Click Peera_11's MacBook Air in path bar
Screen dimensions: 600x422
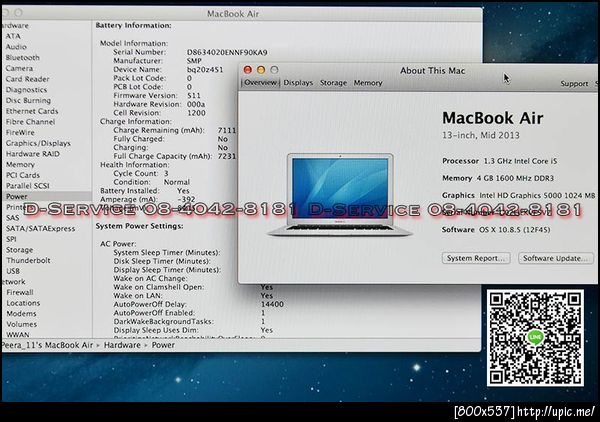click(47, 345)
